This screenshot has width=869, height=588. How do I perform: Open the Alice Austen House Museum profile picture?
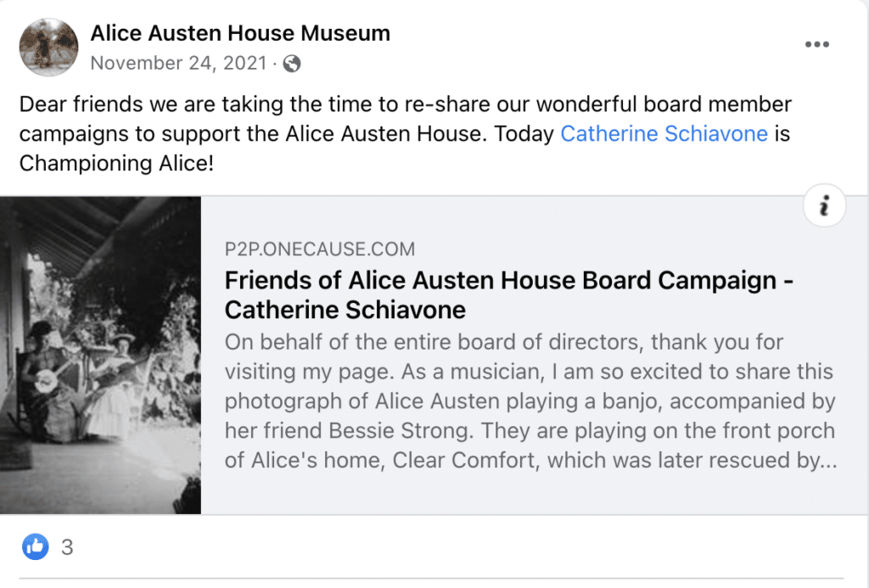48,48
